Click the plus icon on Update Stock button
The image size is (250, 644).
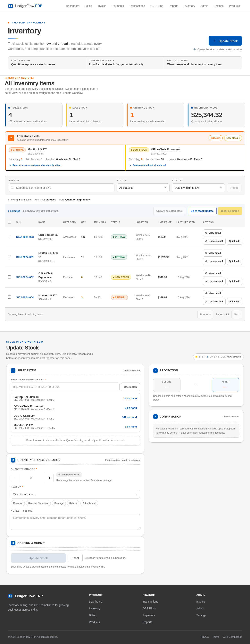(215, 41)
